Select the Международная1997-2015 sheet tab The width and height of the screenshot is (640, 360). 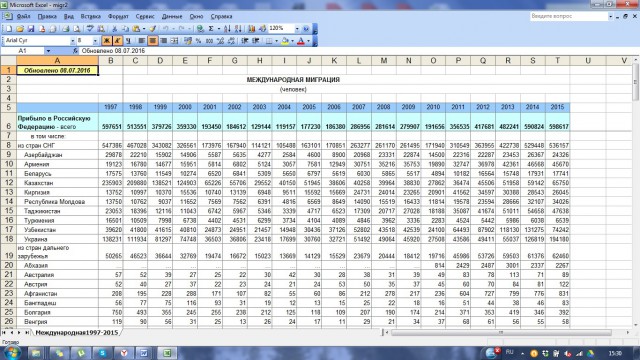tap(76, 333)
